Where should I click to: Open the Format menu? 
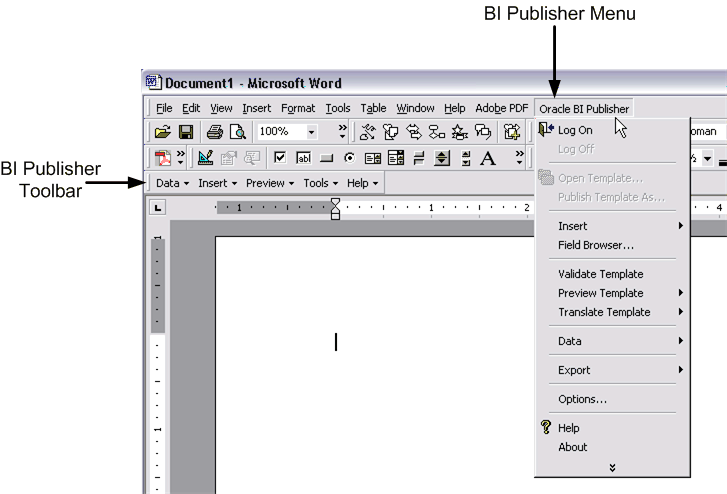[x=298, y=109]
